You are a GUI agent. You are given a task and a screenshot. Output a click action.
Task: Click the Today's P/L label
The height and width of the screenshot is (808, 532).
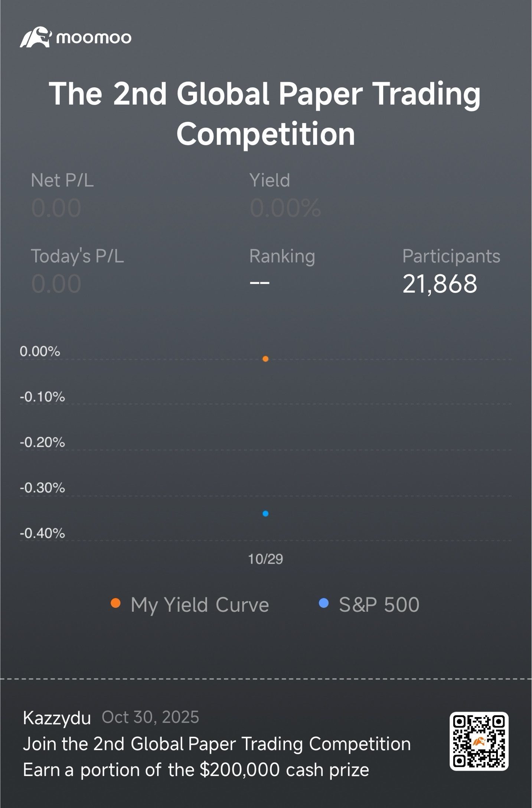tap(77, 256)
